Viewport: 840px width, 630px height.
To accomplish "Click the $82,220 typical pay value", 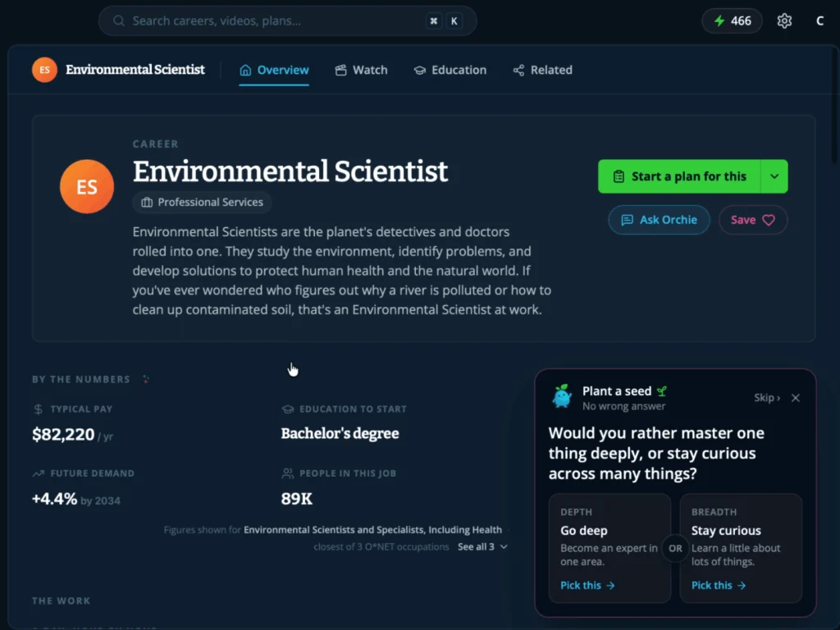I will coord(63,435).
